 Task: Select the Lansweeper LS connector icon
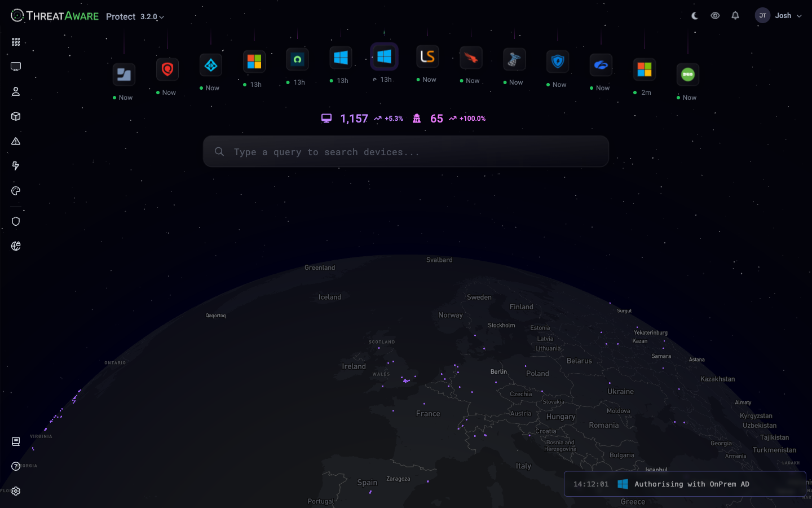pyautogui.click(x=427, y=56)
